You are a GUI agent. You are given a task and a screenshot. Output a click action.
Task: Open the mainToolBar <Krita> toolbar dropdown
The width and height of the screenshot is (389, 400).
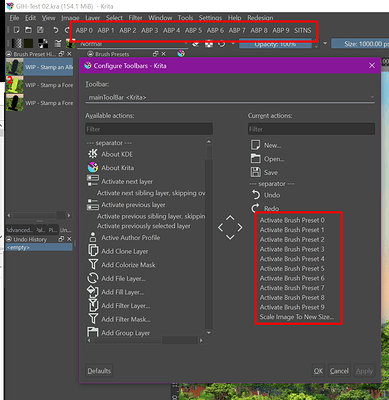pyautogui.click(x=230, y=97)
